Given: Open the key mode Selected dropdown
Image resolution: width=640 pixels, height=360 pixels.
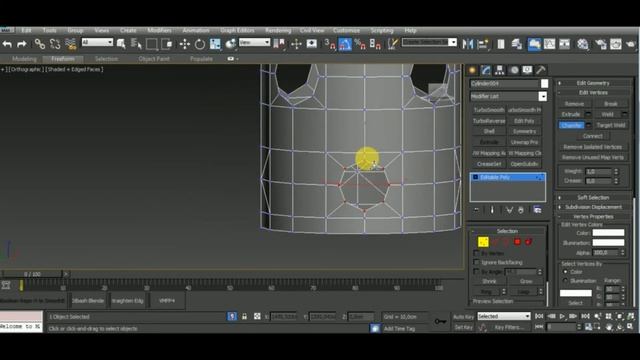Looking at the screenshot, I should pos(504,316).
